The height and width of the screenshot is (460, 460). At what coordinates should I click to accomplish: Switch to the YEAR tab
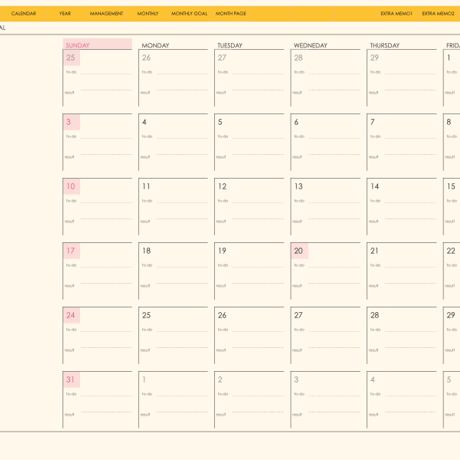[65, 14]
